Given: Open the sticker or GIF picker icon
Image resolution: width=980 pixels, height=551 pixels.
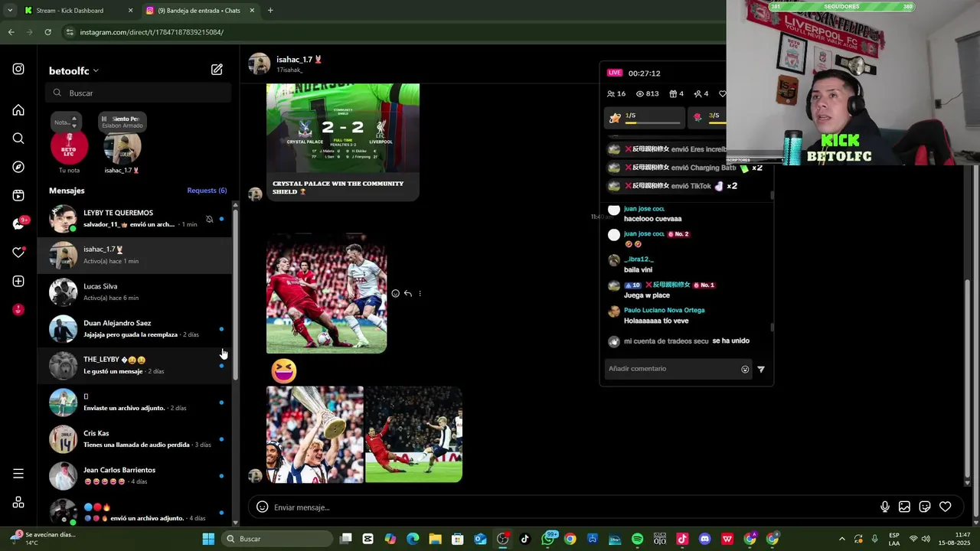Looking at the screenshot, I should pyautogui.click(x=925, y=507).
